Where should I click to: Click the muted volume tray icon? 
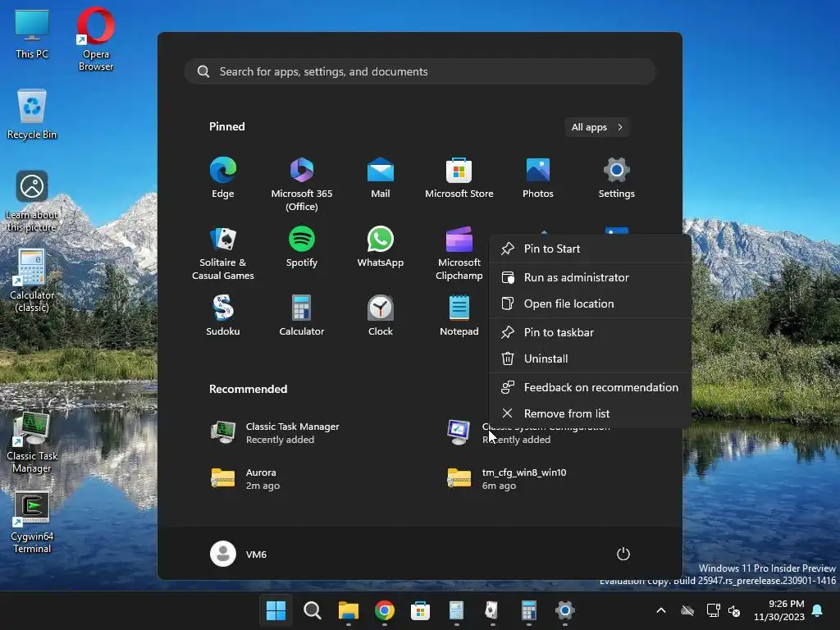(x=734, y=610)
